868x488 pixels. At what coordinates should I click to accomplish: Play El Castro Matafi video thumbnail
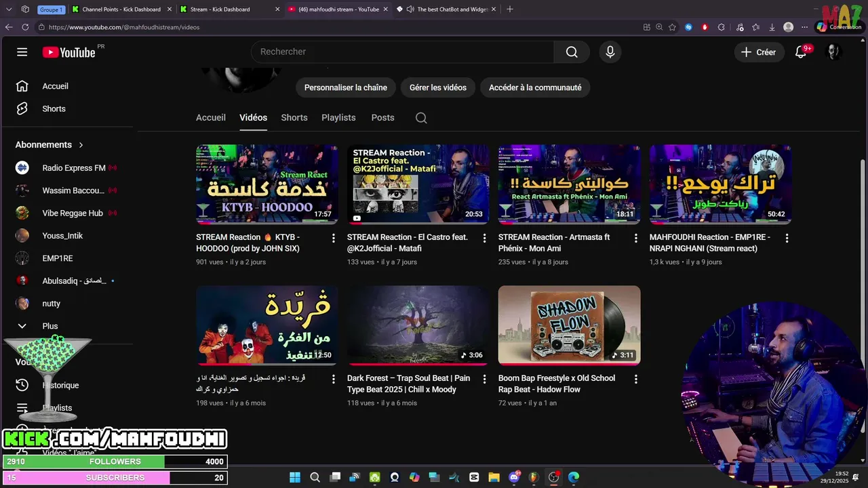(x=418, y=184)
